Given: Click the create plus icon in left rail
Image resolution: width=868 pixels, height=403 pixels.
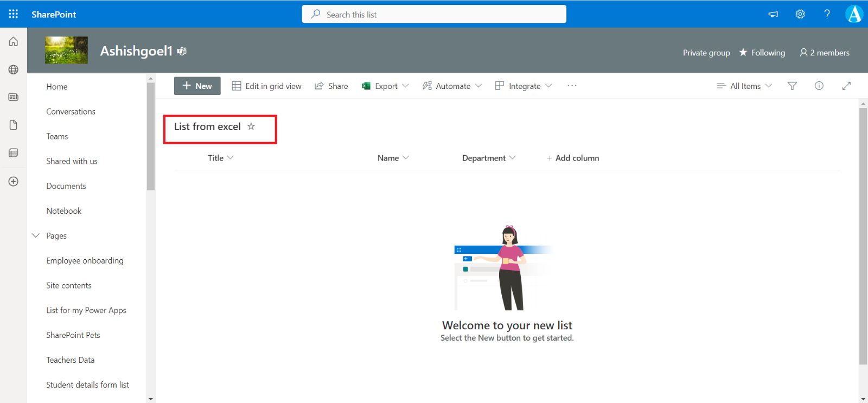Looking at the screenshot, I should (x=14, y=181).
